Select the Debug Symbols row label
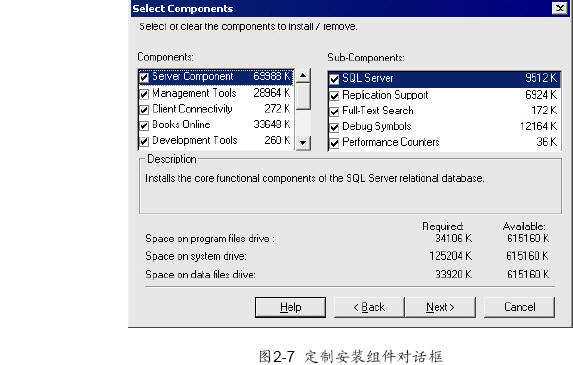 coord(377,126)
